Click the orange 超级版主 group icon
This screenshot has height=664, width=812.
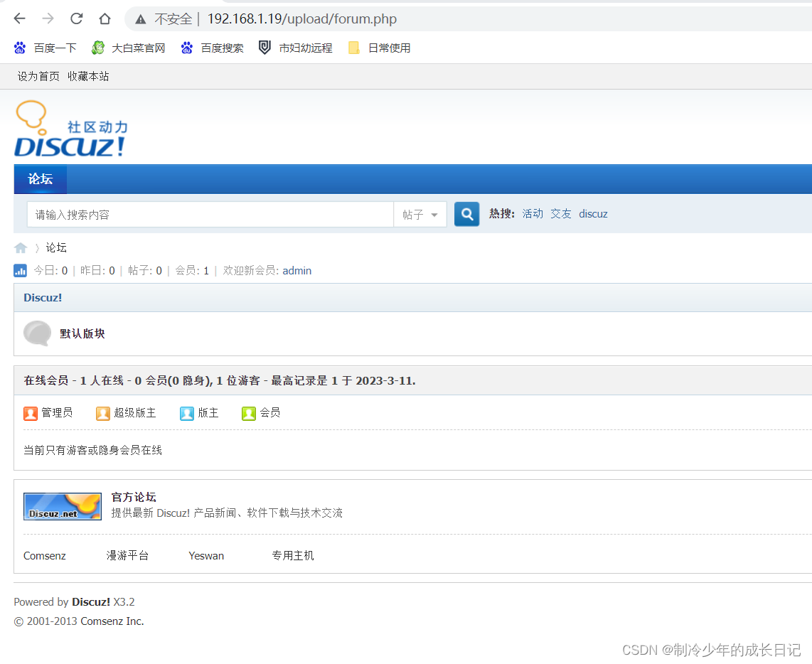102,412
